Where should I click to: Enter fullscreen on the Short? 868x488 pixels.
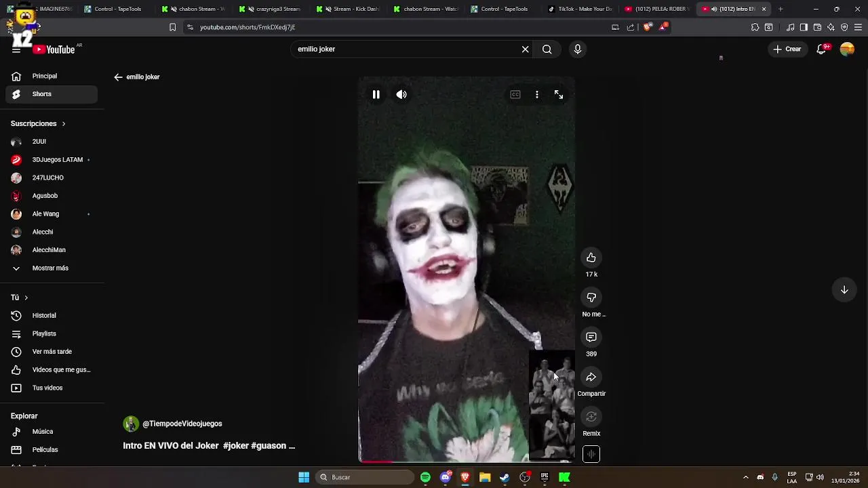(559, 95)
